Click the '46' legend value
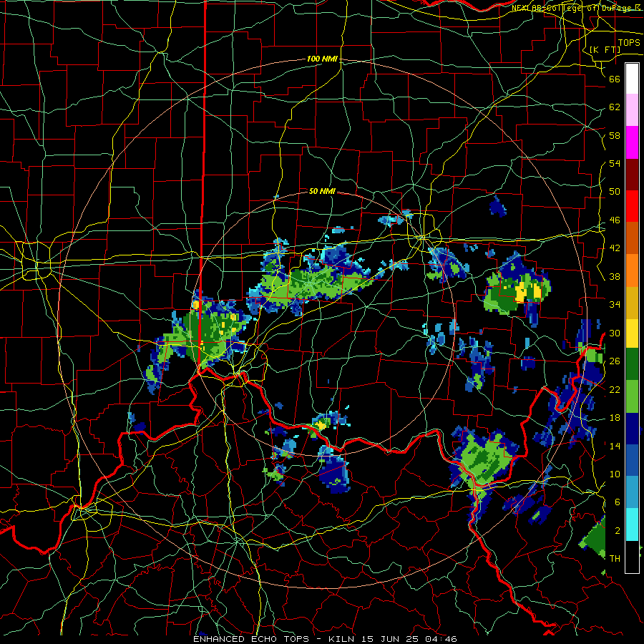 [615, 220]
